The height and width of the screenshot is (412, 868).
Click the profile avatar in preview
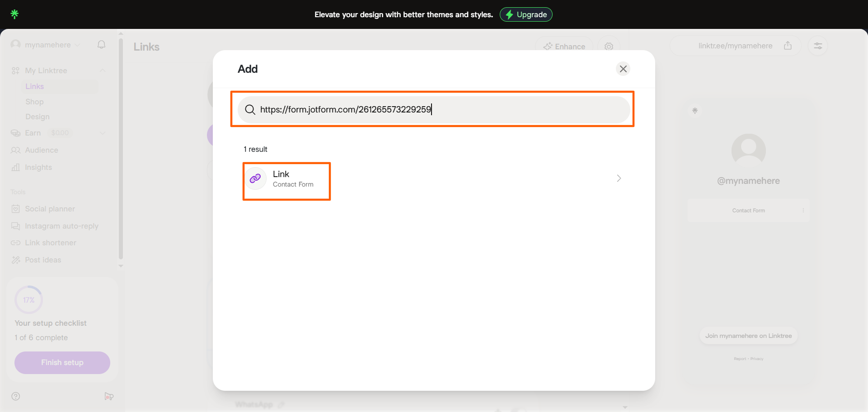pos(749,151)
